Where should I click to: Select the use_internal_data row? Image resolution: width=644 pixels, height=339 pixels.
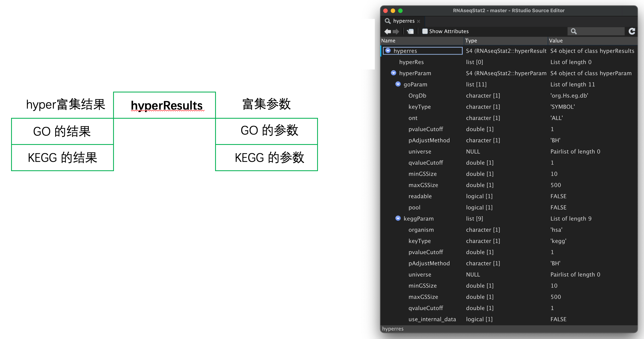point(509,319)
